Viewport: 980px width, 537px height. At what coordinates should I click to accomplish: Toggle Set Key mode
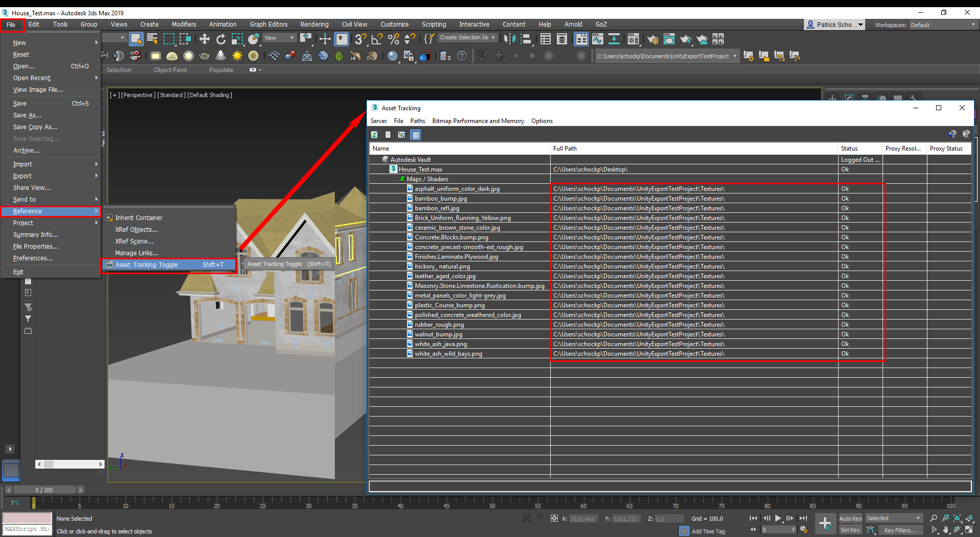[850, 530]
